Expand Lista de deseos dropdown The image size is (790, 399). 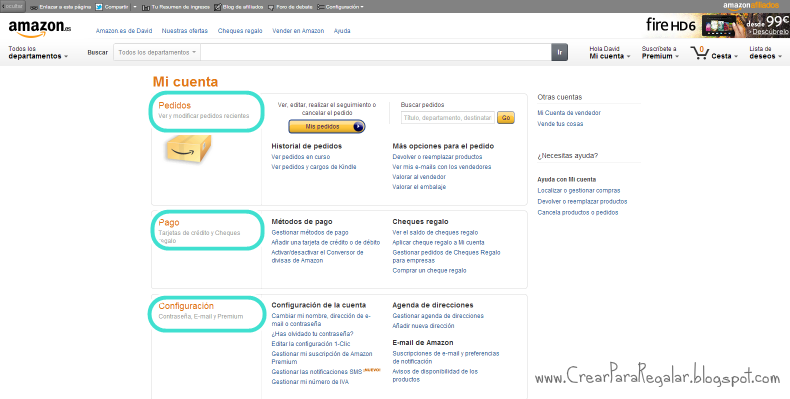click(x=765, y=52)
